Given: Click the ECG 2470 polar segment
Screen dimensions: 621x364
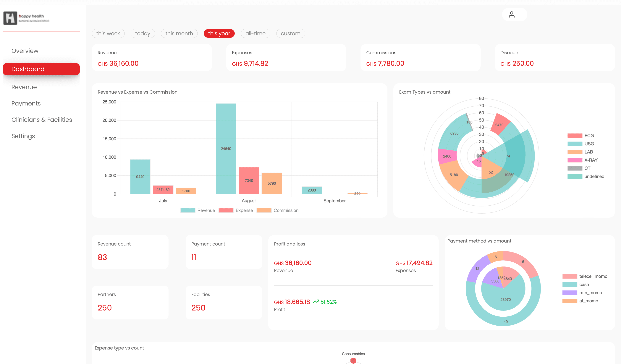Looking at the screenshot, I should click(x=500, y=124).
